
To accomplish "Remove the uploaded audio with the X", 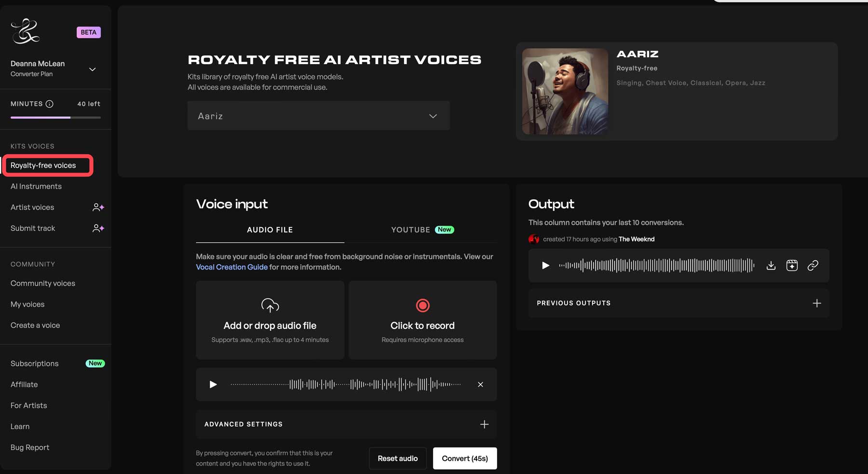I will (x=480, y=384).
